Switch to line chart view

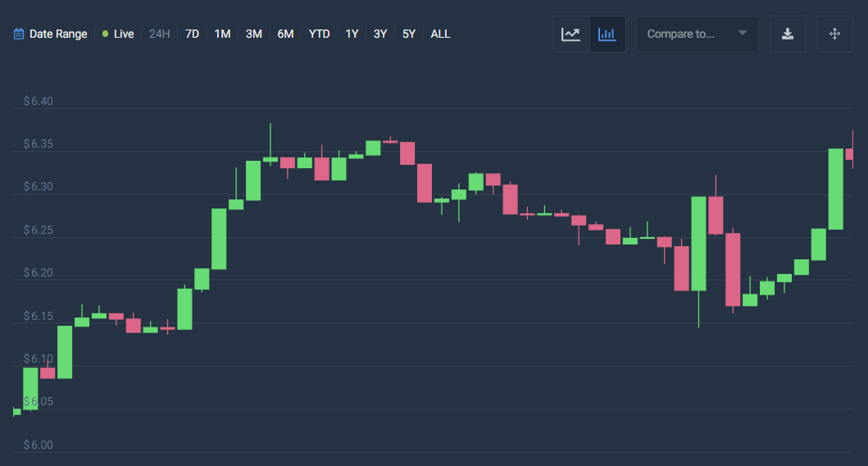(x=570, y=34)
